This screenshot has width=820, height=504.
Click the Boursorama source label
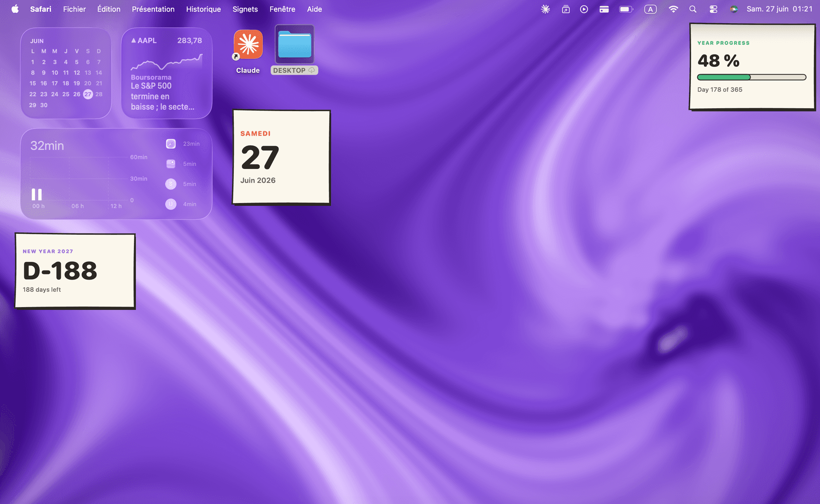[x=151, y=77]
